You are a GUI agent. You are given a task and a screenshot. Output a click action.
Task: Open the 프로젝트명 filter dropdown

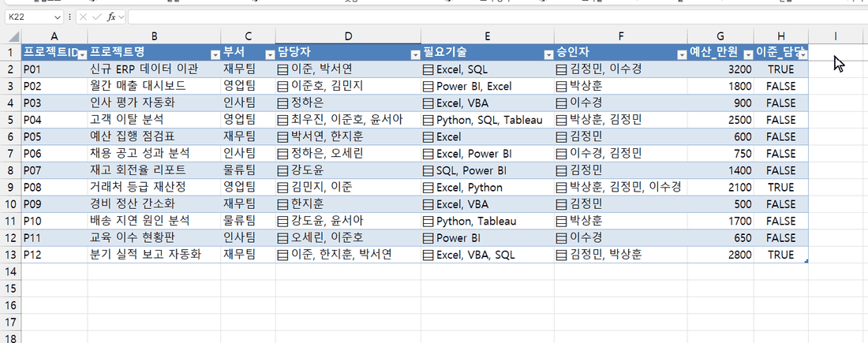215,54
